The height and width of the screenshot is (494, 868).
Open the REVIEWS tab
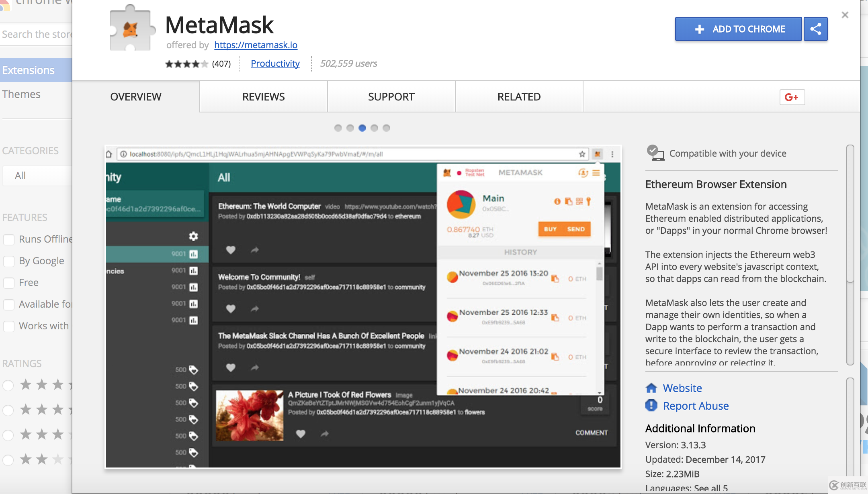tap(264, 96)
